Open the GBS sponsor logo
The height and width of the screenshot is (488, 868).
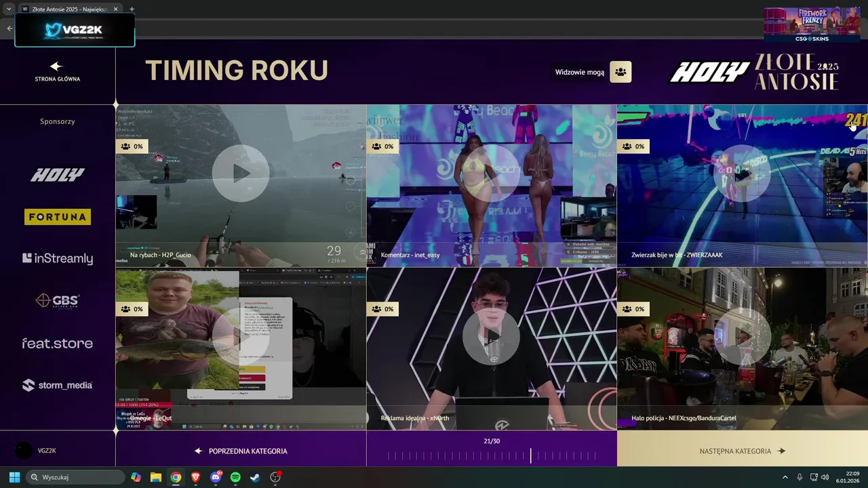(x=58, y=300)
